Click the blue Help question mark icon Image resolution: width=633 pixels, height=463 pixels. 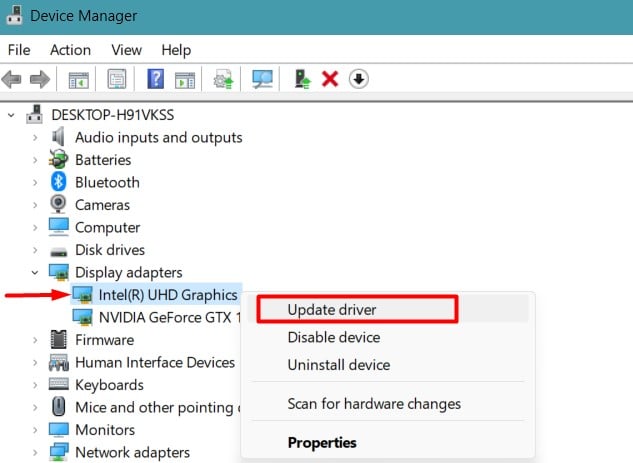(156, 79)
